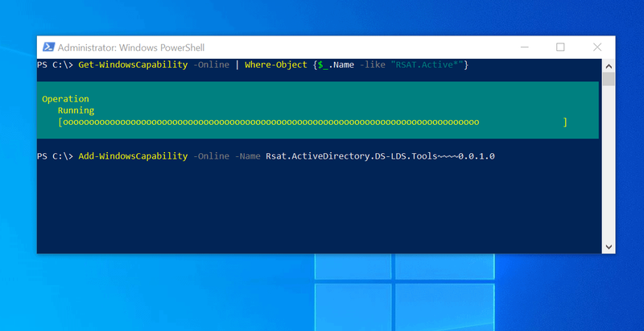The width and height of the screenshot is (644, 331).
Task: Click the vertical scrollbar thumb
Action: click(609, 79)
